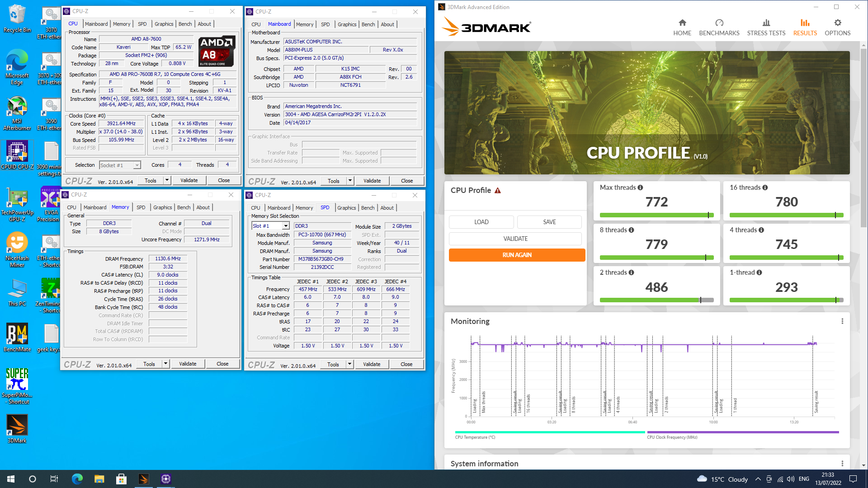Screen dimensions: 868x488
Task: Open 3DMark Stress Tests section
Action: pos(766,27)
